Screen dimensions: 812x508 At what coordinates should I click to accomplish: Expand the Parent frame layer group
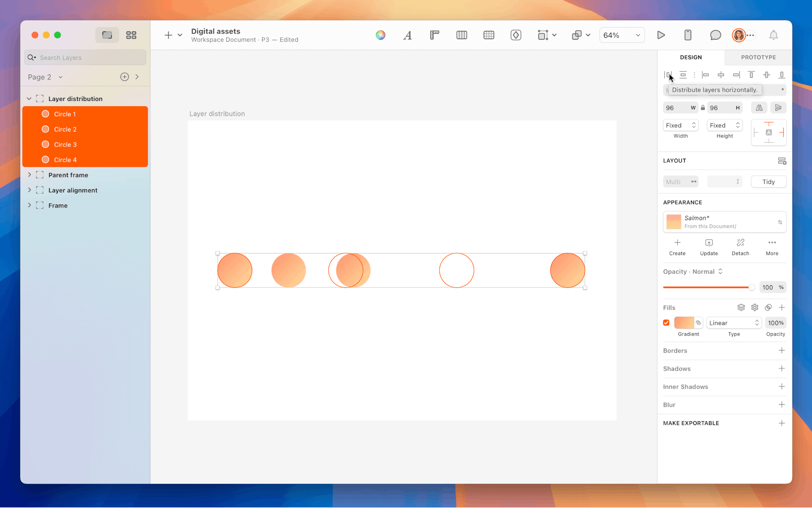click(29, 175)
